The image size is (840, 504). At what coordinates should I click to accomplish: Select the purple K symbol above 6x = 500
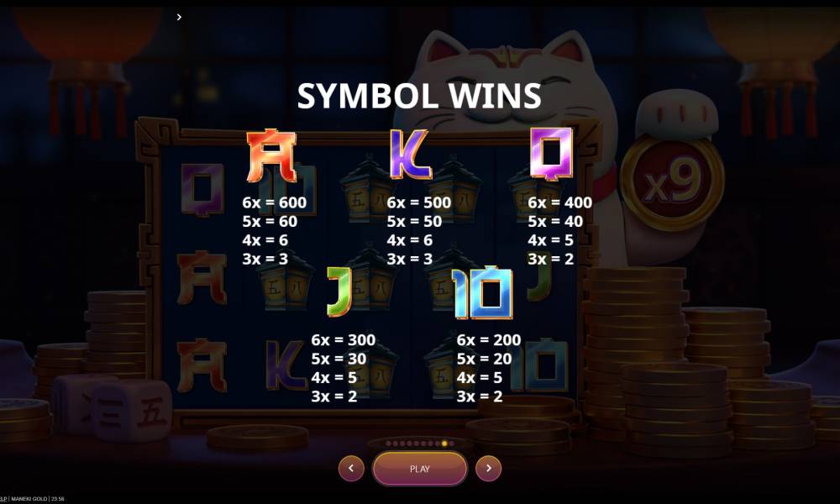(411, 154)
